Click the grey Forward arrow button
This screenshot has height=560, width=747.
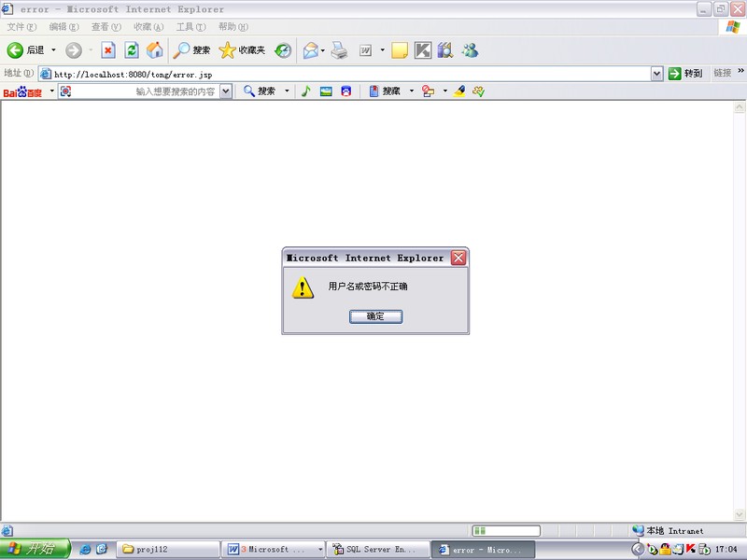74,50
